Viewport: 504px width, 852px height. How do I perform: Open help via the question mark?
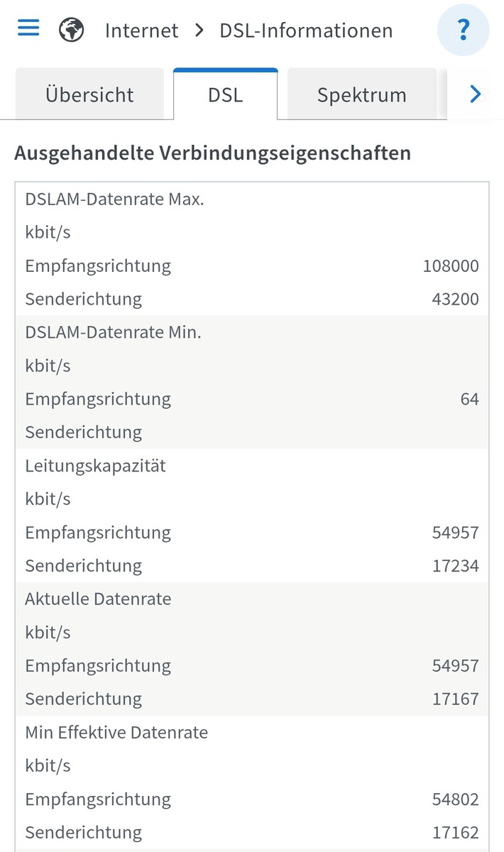[464, 30]
